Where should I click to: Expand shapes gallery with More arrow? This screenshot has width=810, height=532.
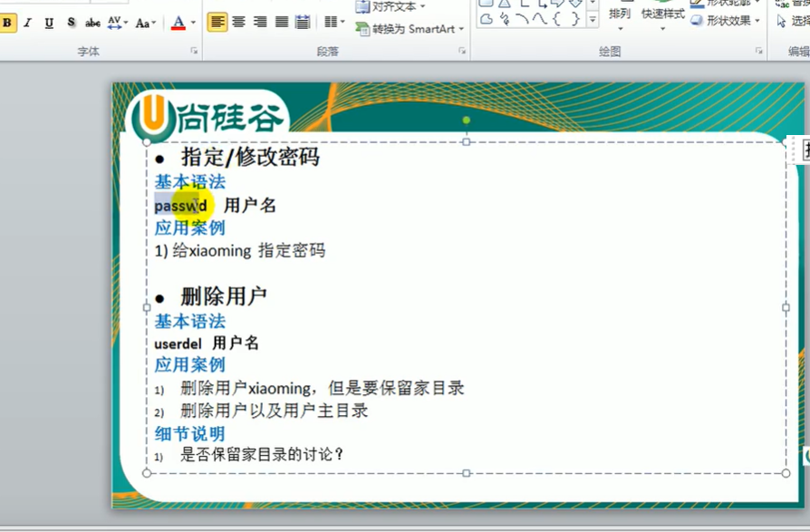[x=593, y=20]
